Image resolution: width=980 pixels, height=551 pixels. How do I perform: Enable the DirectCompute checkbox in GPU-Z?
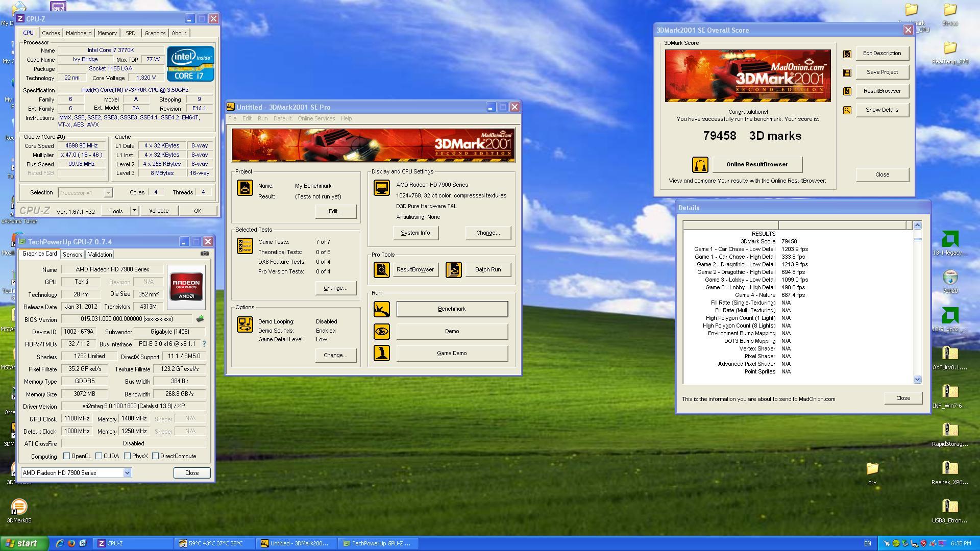point(155,456)
